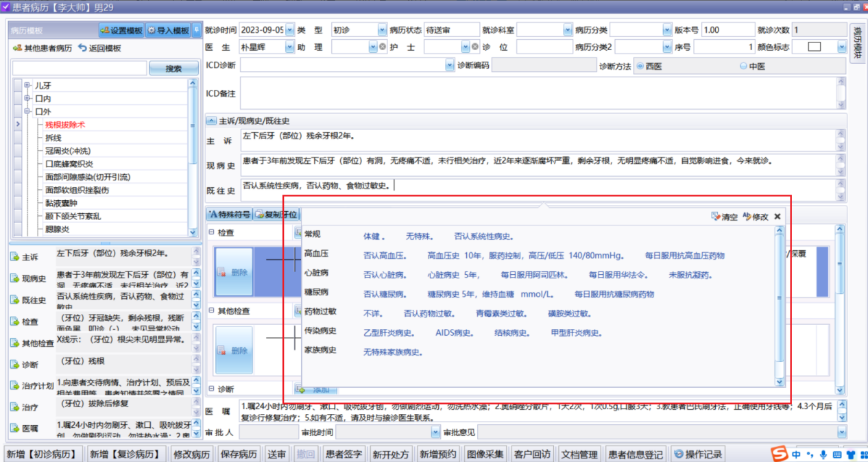This screenshot has width=868, height=462.
Task: Click 清空 to clear in the phrase popup
Action: (x=724, y=217)
